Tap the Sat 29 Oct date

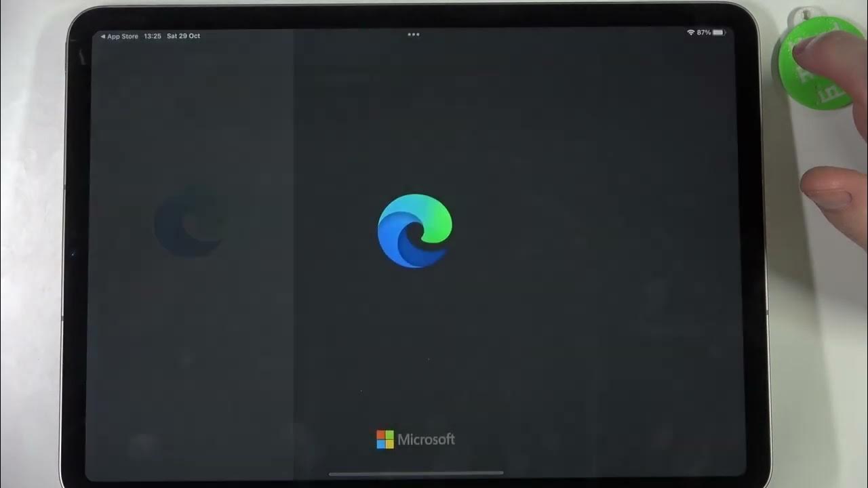[x=183, y=36]
